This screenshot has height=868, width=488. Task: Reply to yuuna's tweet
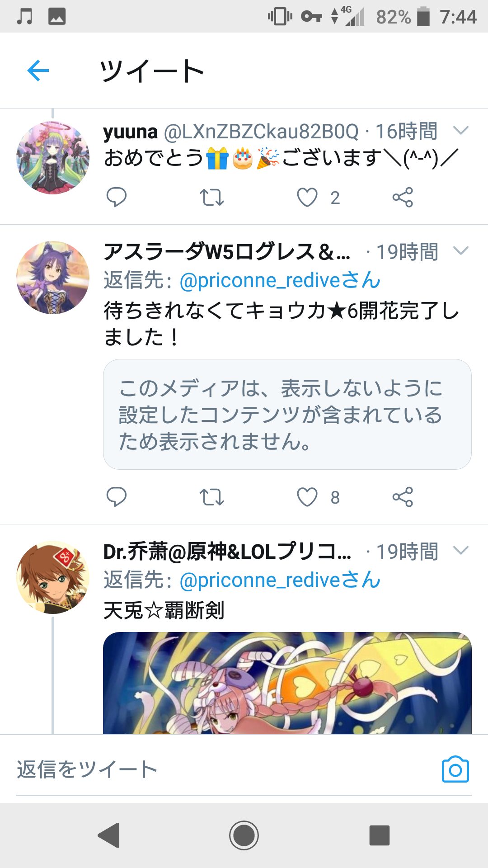116,197
